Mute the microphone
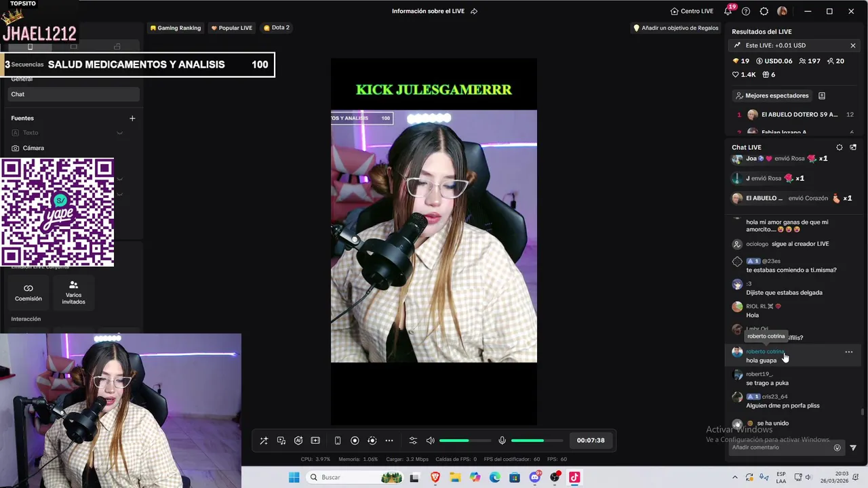Viewport: 868px width, 488px height. tap(502, 441)
